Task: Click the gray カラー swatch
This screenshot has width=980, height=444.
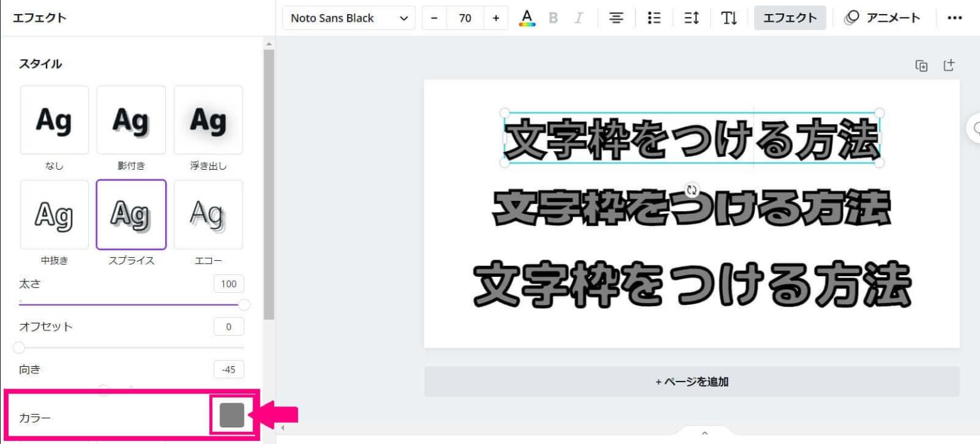Action: click(x=232, y=415)
